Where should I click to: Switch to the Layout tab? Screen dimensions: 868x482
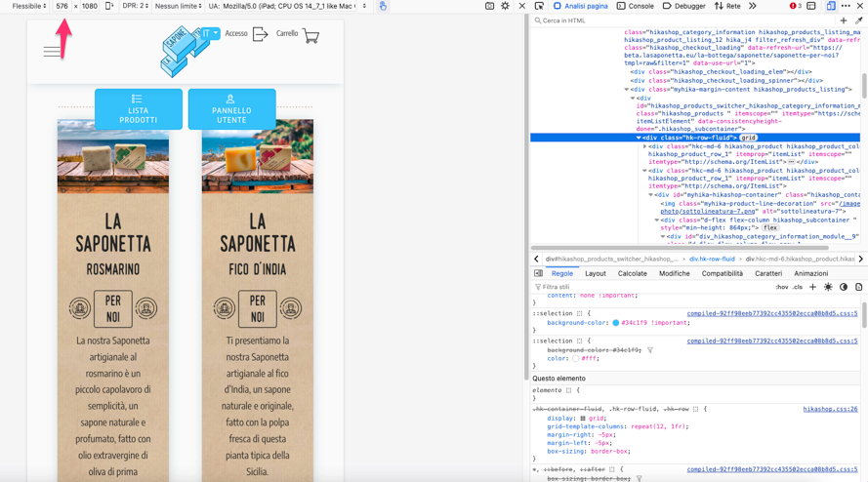(x=595, y=273)
